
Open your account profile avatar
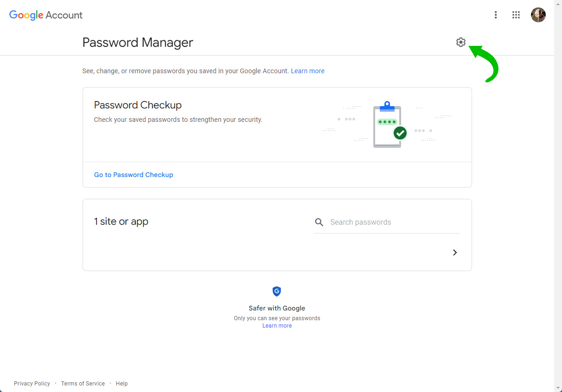click(x=538, y=14)
